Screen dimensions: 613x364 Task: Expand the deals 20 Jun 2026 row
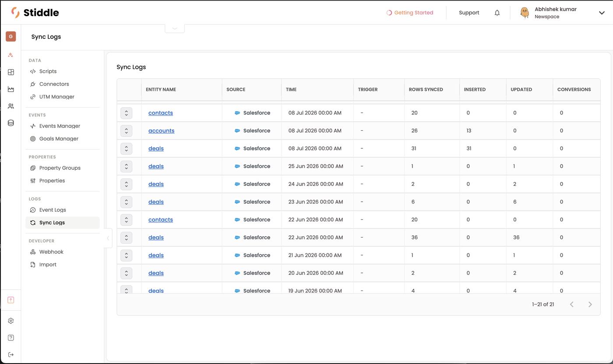click(x=126, y=273)
